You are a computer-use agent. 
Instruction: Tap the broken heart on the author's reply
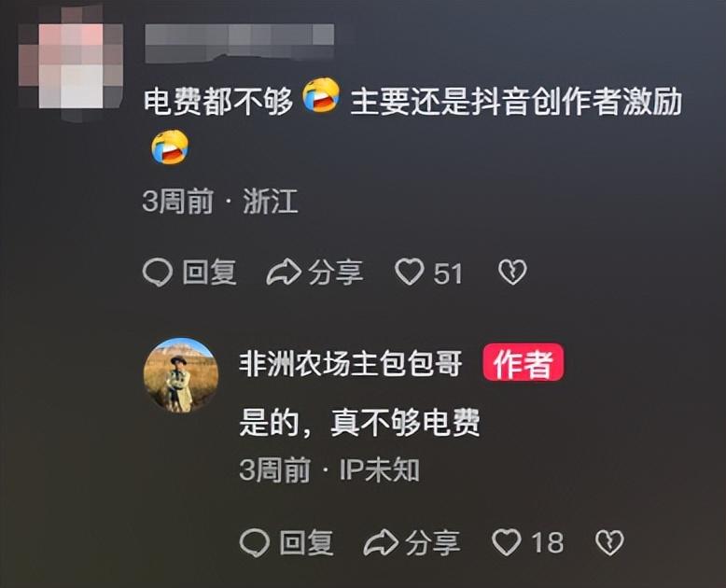pyautogui.click(x=609, y=542)
